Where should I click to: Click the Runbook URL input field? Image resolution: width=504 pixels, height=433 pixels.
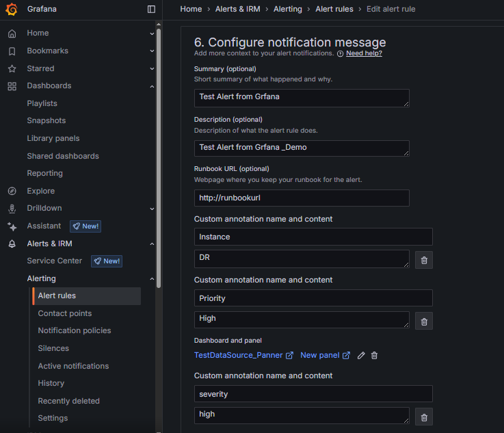302,198
